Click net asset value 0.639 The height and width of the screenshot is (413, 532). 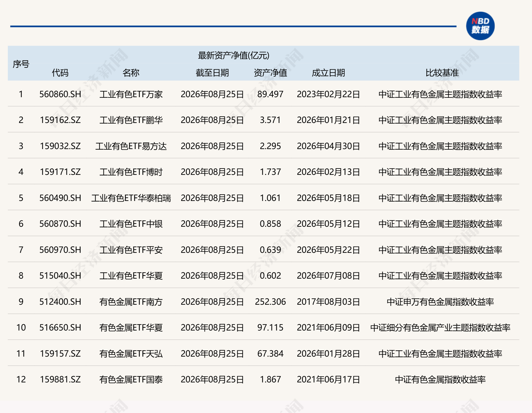(x=270, y=250)
